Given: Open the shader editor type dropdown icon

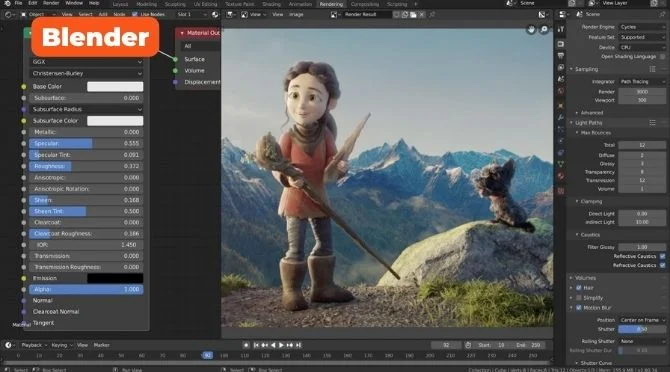Looking at the screenshot, I should [9, 14].
